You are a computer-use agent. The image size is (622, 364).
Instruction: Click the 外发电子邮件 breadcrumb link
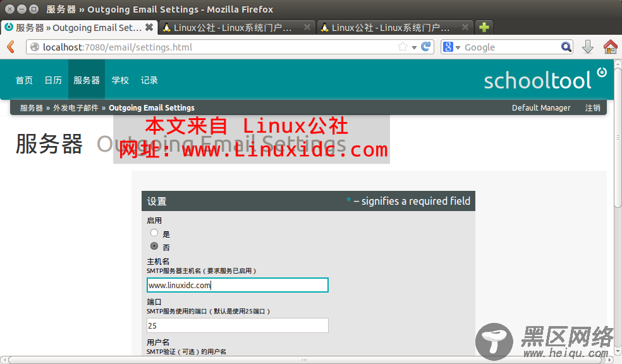click(x=76, y=108)
